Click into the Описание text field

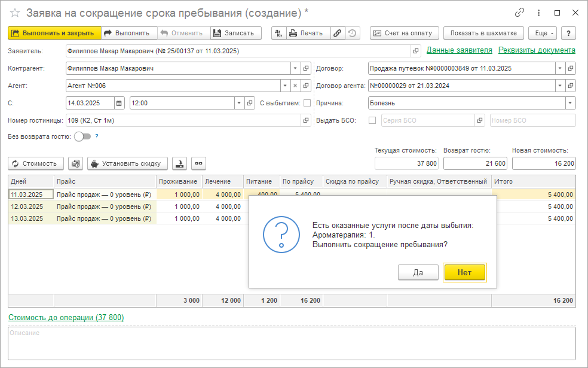tap(292, 344)
